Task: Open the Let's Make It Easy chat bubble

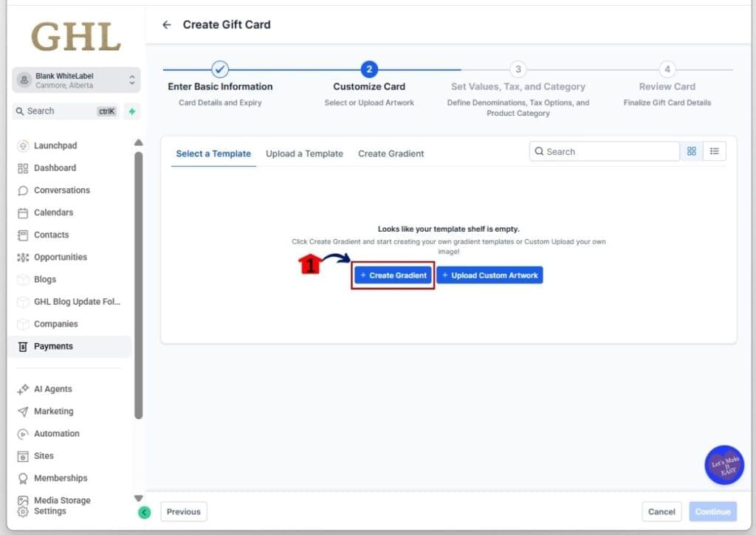Action: (x=724, y=465)
